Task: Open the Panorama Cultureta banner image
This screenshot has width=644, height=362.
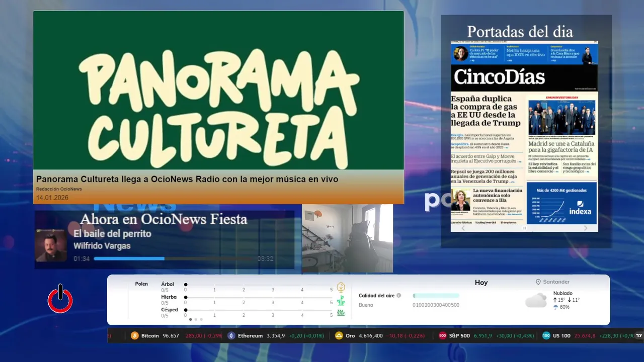Action: (218, 90)
